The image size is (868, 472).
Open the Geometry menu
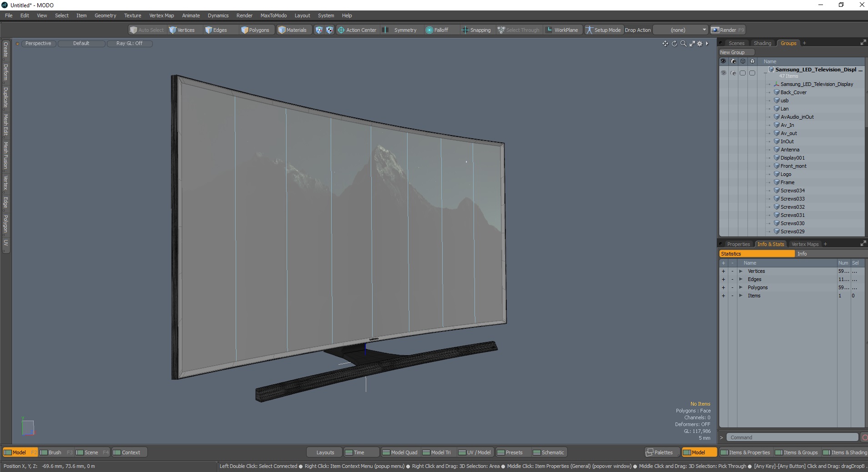(x=105, y=15)
